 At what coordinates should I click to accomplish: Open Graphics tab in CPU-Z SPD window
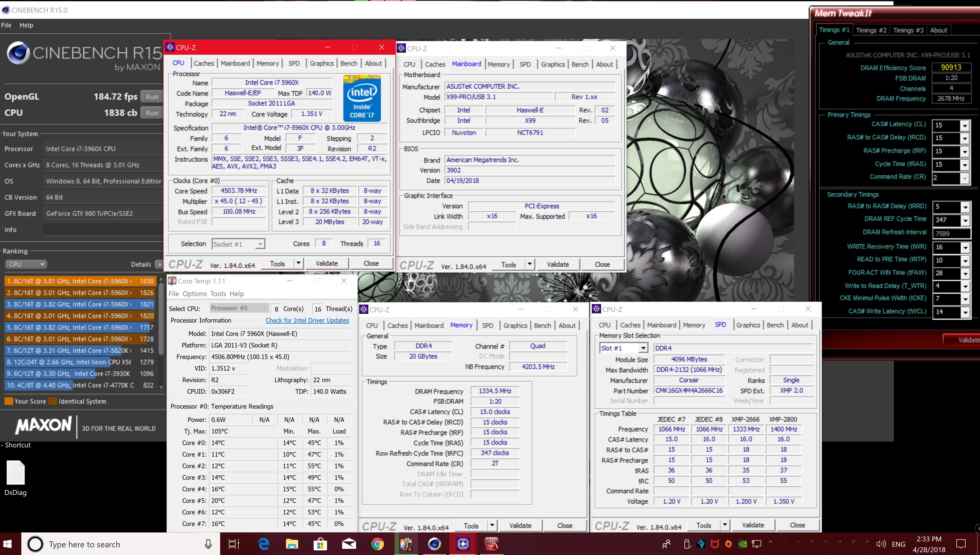coord(748,325)
